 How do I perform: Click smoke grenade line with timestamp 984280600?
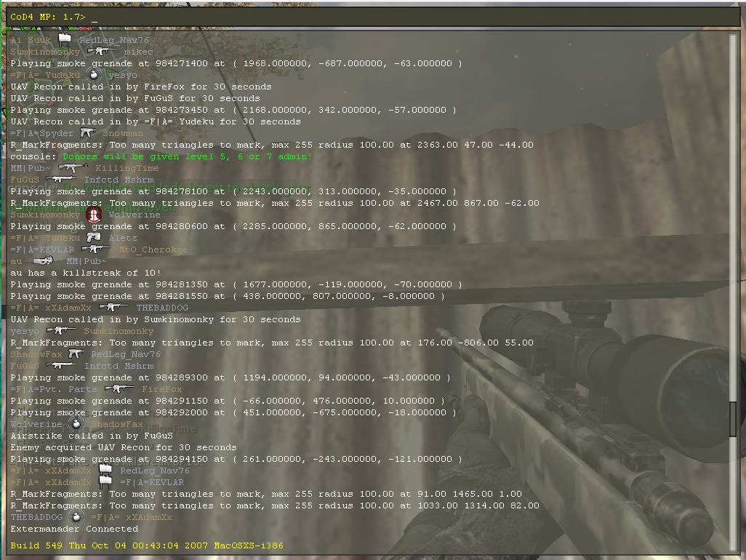point(233,226)
